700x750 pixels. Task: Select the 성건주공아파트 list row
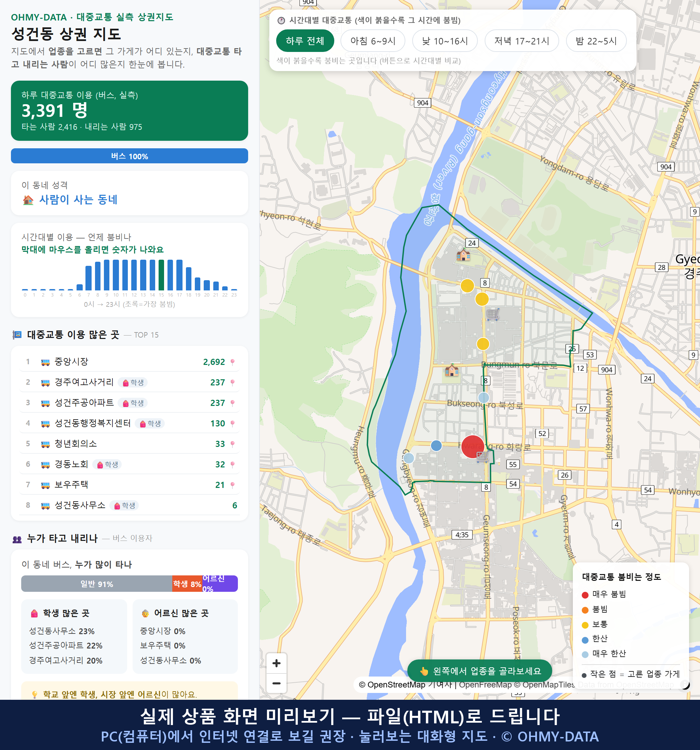click(130, 403)
